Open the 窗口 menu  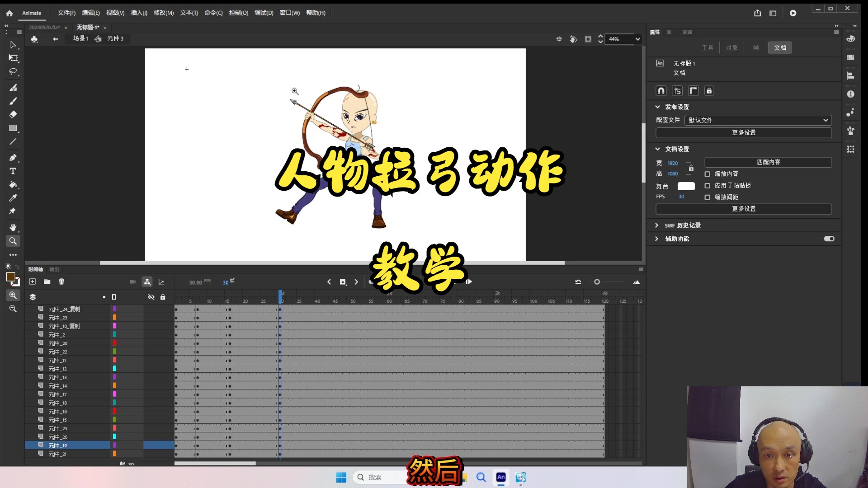pos(290,13)
